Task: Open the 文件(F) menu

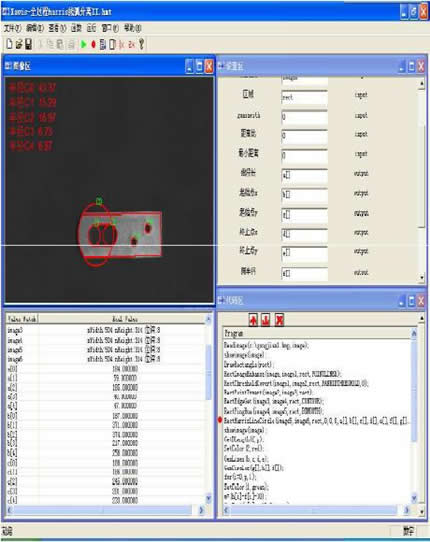Action: click(12, 28)
